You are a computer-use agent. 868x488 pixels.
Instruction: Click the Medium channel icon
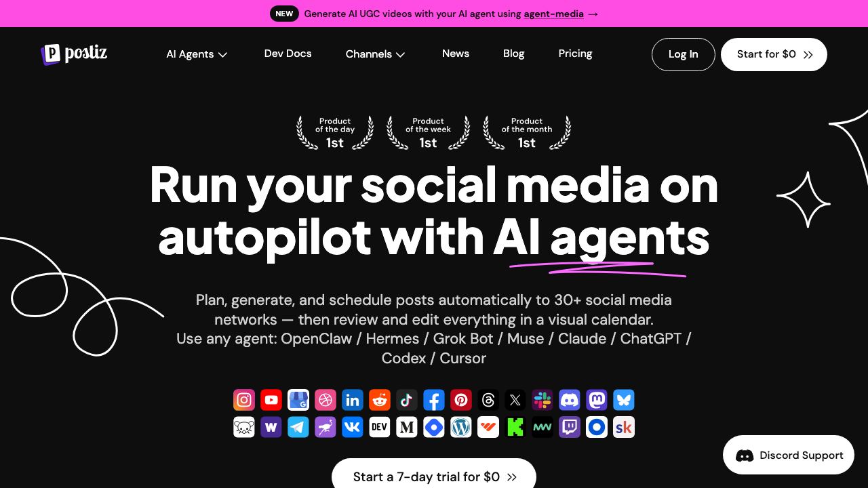[x=407, y=427]
